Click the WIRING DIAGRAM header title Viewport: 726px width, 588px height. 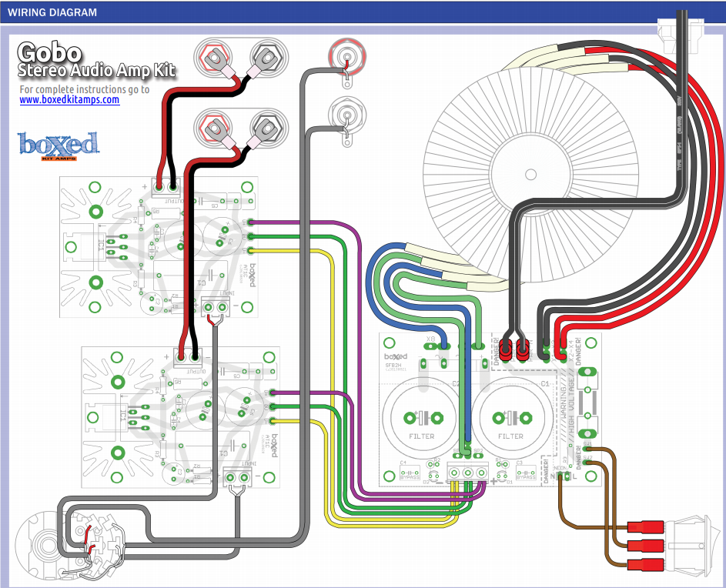tap(52, 12)
